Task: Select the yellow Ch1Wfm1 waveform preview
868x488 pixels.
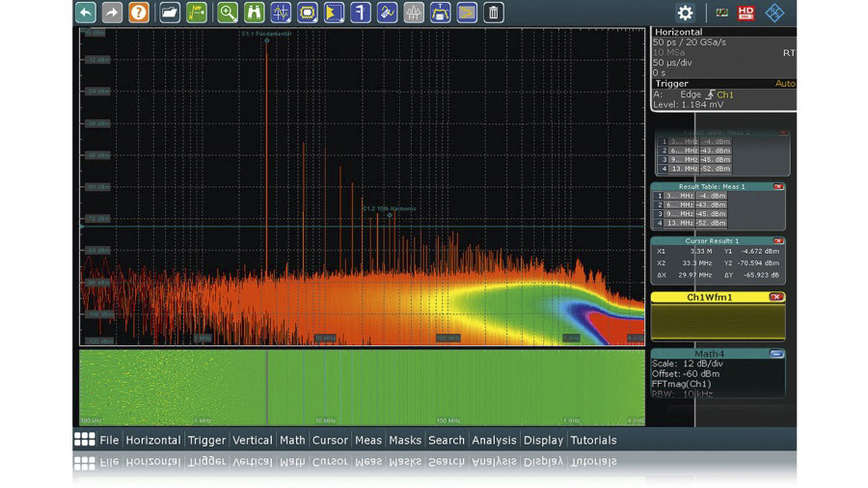Action: pyautogui.click(x=718, y=322)
